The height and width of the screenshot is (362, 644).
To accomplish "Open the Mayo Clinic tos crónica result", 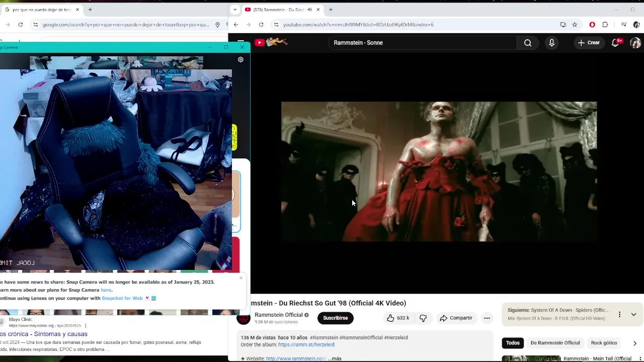I will click(44, 334).
